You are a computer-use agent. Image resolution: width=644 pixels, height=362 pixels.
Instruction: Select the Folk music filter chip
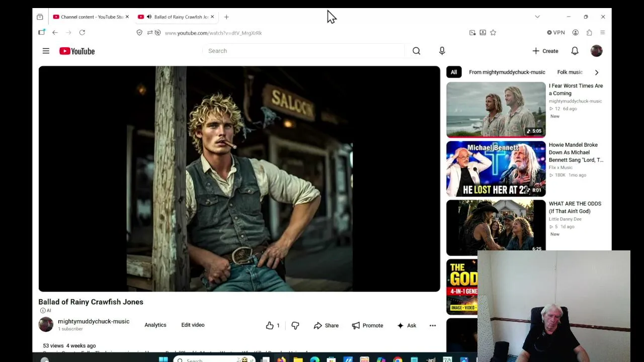[x=570, y=72]
